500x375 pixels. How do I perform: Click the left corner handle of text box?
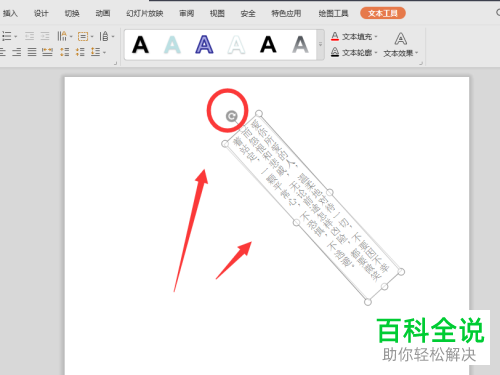coord(225,144)
